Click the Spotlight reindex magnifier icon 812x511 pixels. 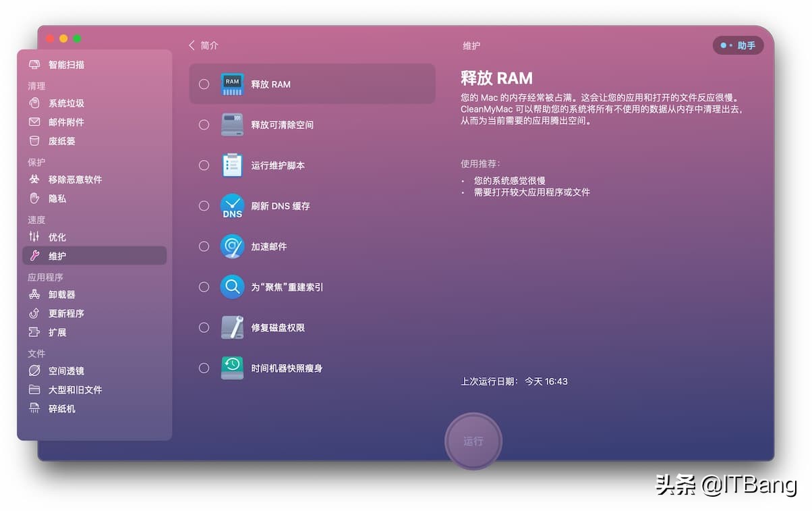click(x=232, y=287)
